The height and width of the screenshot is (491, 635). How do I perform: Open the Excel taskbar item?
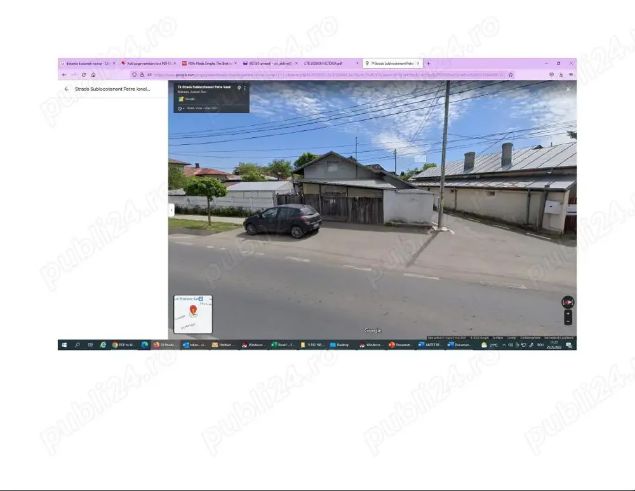point(283,345)
